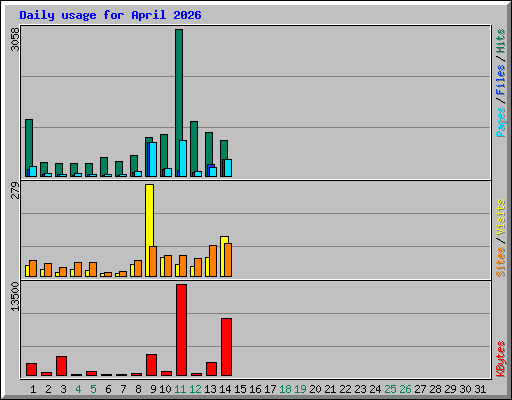Click green day 19 on the x-axis
The image size is (512, 400).
[x=300, y=389]
